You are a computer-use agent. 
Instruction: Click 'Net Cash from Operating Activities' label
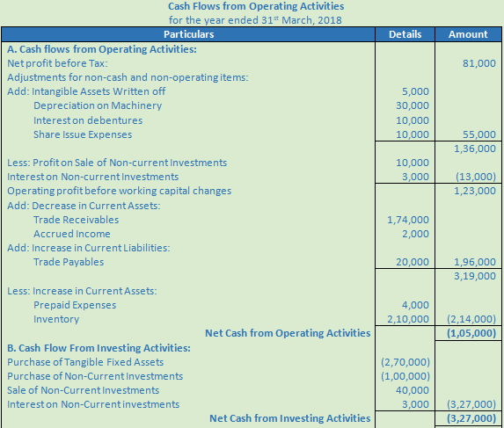pos(288,333)
